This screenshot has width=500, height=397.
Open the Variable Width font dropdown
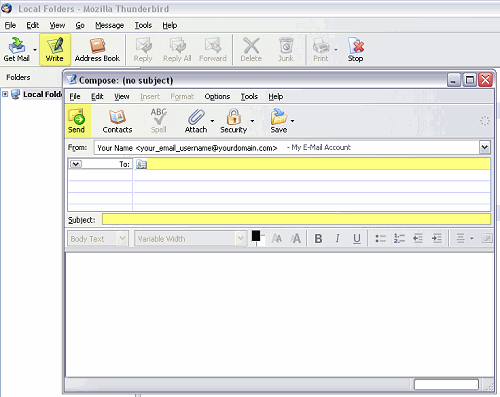190,239
